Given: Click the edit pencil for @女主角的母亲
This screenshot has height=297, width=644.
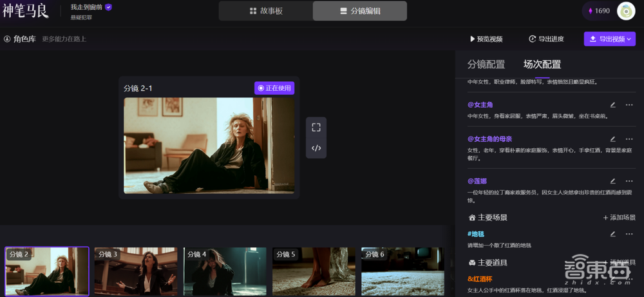Looking at the screenshot, I should [613, 139].
